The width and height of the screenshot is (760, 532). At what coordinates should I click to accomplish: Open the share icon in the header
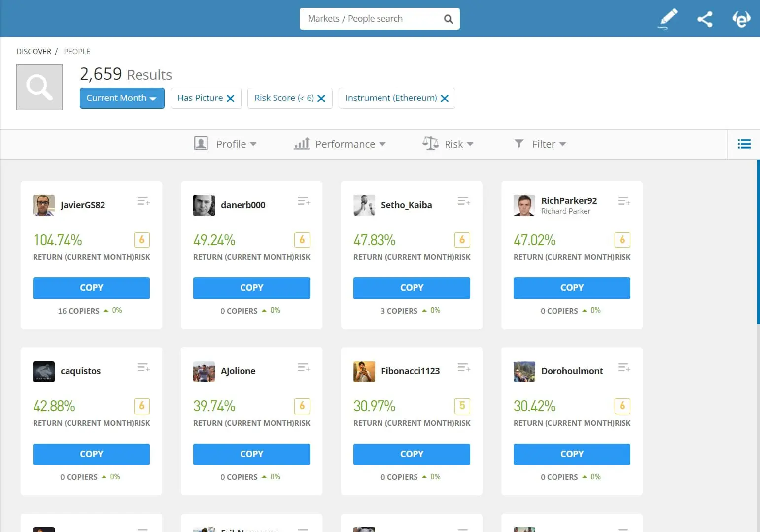(705, 18)
